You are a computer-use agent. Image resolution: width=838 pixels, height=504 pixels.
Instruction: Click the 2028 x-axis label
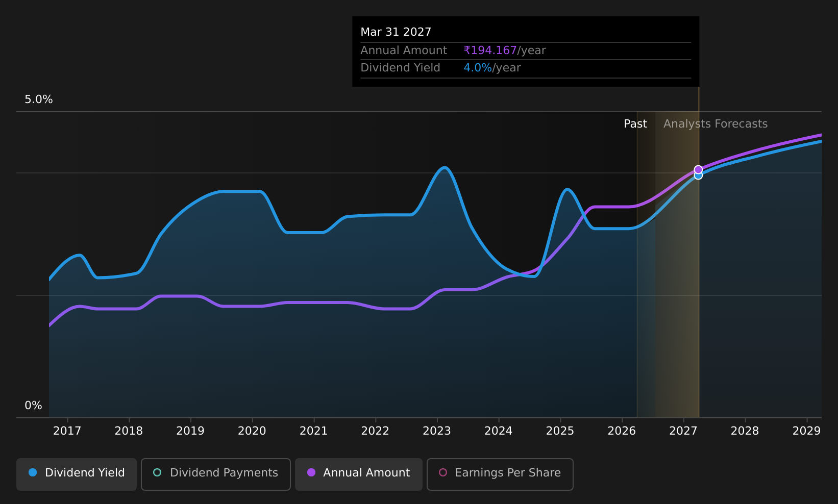745,431
